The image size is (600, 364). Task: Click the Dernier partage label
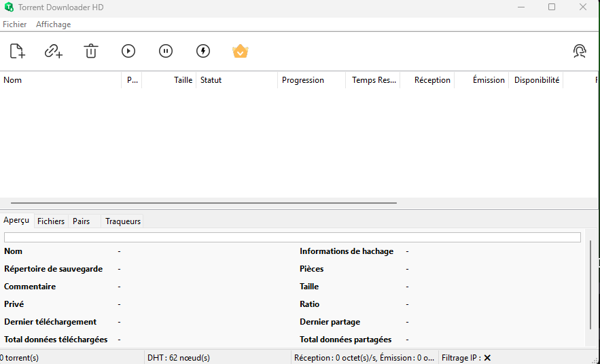tap(330, 322)
